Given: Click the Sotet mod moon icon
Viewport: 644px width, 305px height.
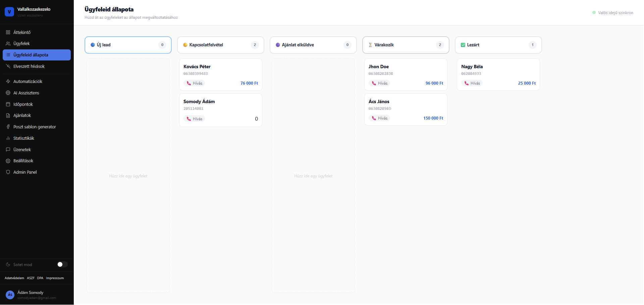Looking at the screenshot, I should coord(8,264).
